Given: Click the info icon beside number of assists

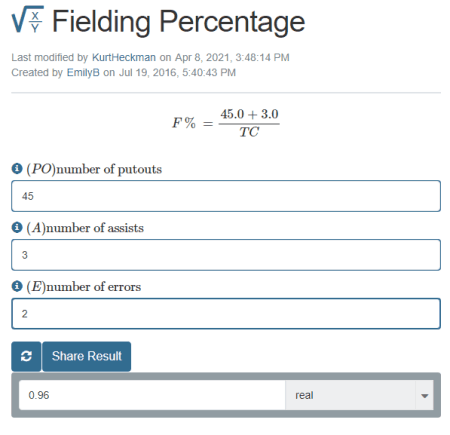Looking at the screenshot, I should pos(17,228).
